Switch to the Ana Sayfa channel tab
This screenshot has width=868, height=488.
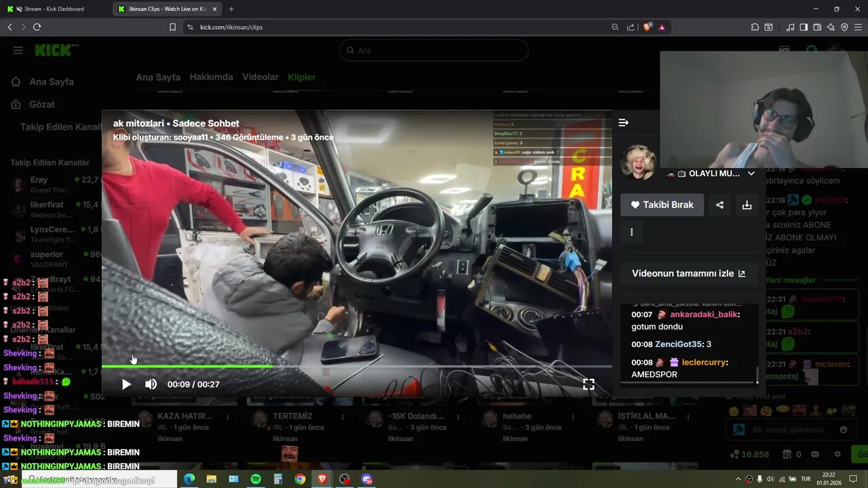click(x=158, y=77)
